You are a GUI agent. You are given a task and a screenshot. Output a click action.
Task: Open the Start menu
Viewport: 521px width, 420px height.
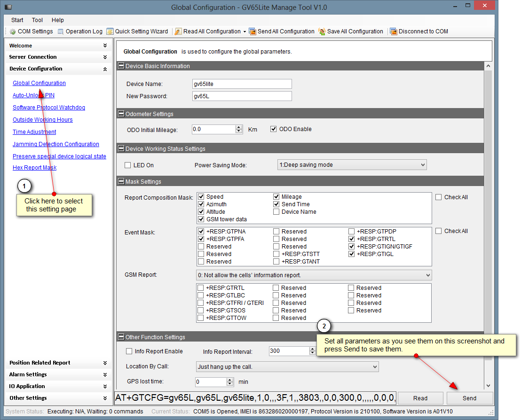pos(17,20)
